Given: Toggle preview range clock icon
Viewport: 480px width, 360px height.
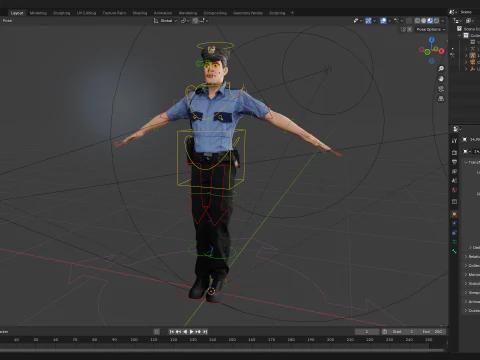Looking at the screenshot, I should pyautogui.click(x=384, y=332).
